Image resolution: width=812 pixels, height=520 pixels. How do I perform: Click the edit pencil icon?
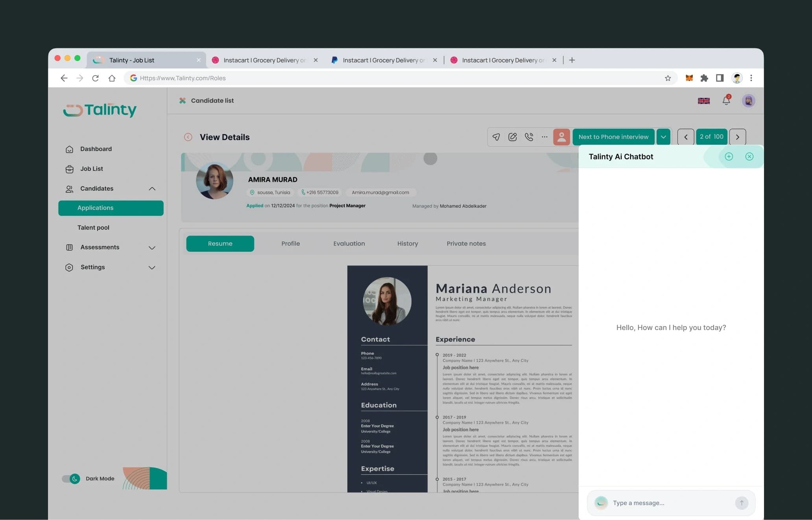tap(513, 137)
